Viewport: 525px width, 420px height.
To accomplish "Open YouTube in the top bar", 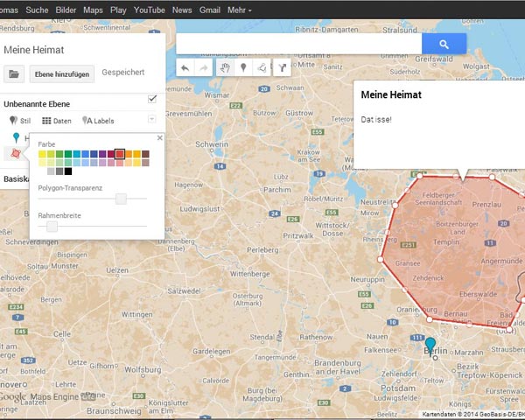I will [x=150, y=10].
